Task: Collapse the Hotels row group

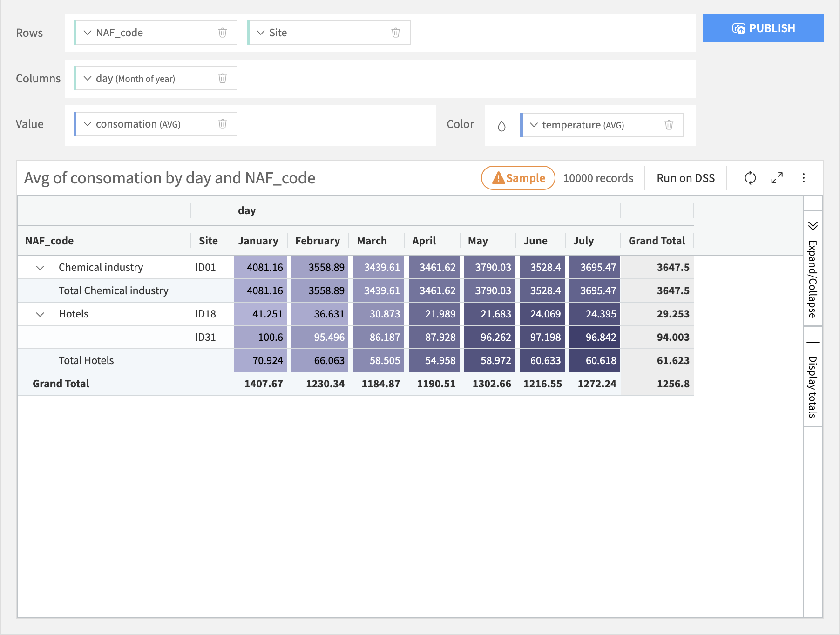Action: coord(40,314)
